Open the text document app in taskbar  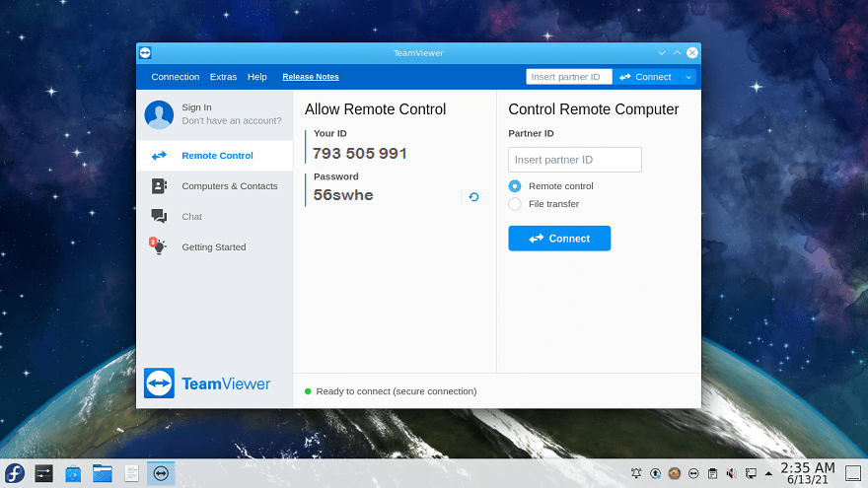(132, 473)
